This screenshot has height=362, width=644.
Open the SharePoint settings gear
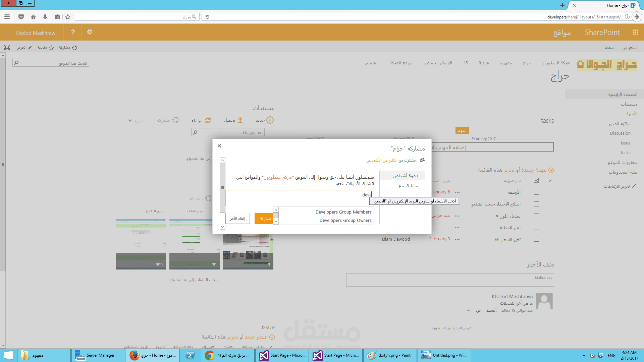pyautogui.click(x=90, y=32)
